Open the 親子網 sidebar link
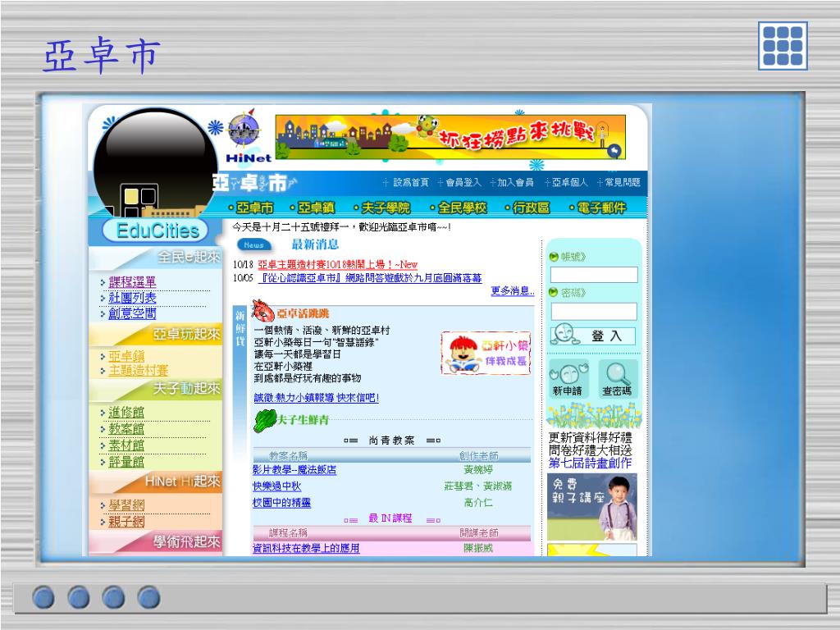Screen dimensions: 840x630 coord(126,521)
